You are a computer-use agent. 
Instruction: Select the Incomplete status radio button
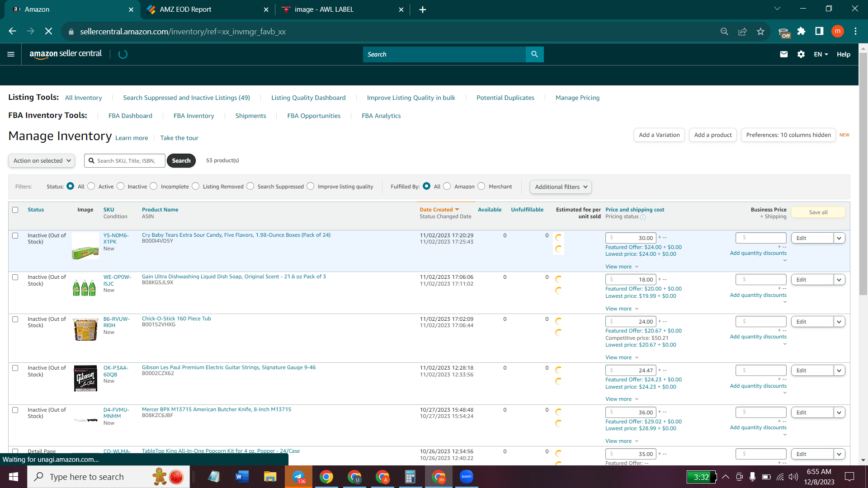(x=154, y=186)
